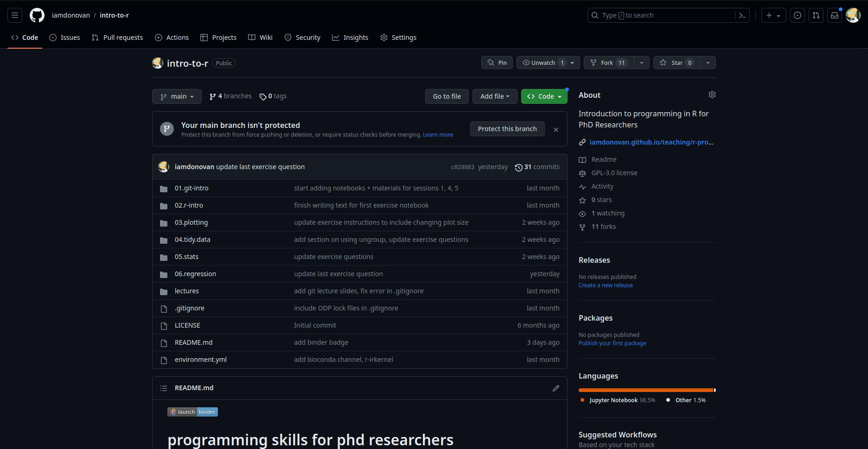The image size is (868, 449).
Task: Star the intro-to-r repository
Action: tap(677, 63)
